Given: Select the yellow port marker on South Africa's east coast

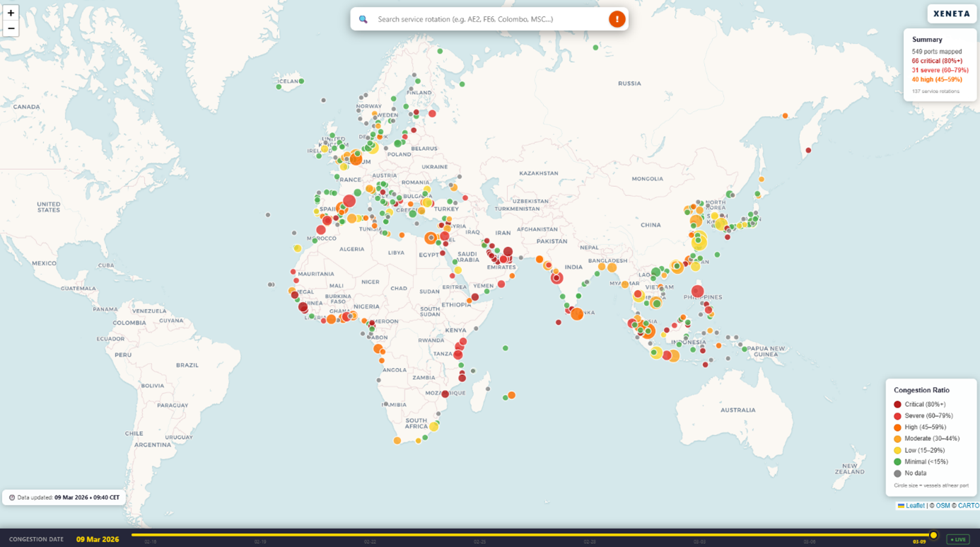Looking at the screenshot, I should pos(433,427).
